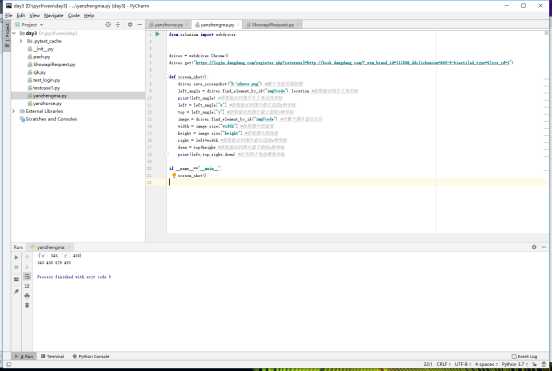Click the green run gutter arrow in editor
Screen dimensions: 553x371
[158, 34]
